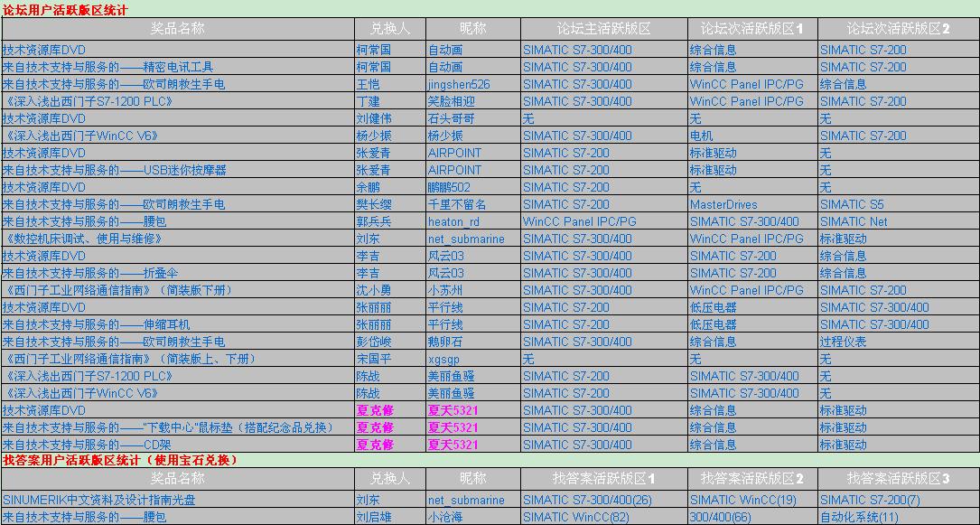Click the 找答案用户活跃版区统计 section title
Screen dimensions: 980x525
(120, 460)
